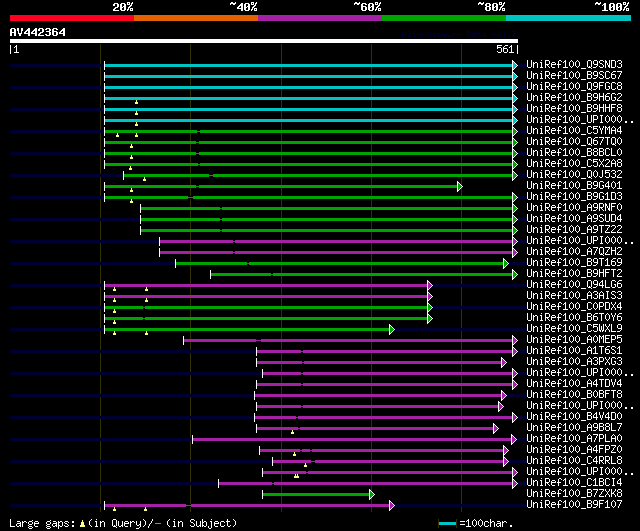This screenshot has height=531, width=640.
Task: Open hit UniRef100_B9HHF8
Action: click(574, 109)
